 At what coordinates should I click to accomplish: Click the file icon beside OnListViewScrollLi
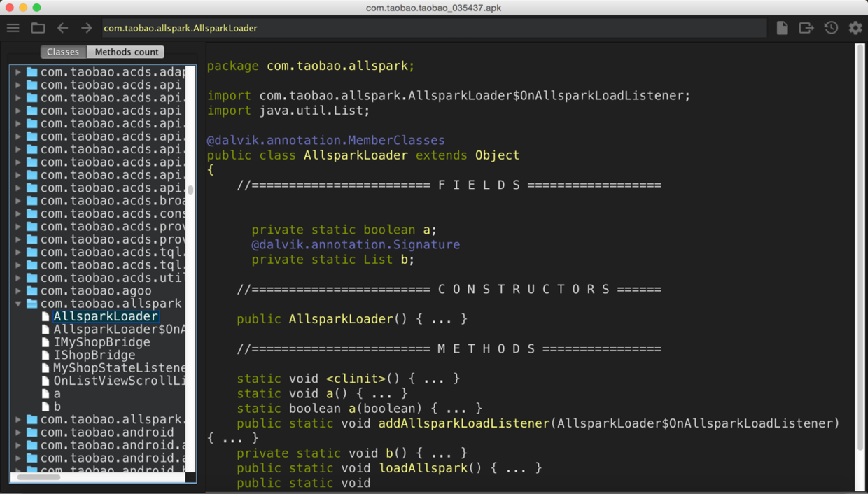pyautogui.click(x=46, y=381)
